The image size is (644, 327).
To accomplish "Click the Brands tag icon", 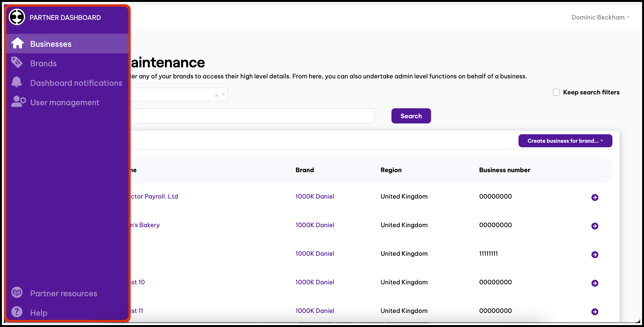I will click(17, 63).
